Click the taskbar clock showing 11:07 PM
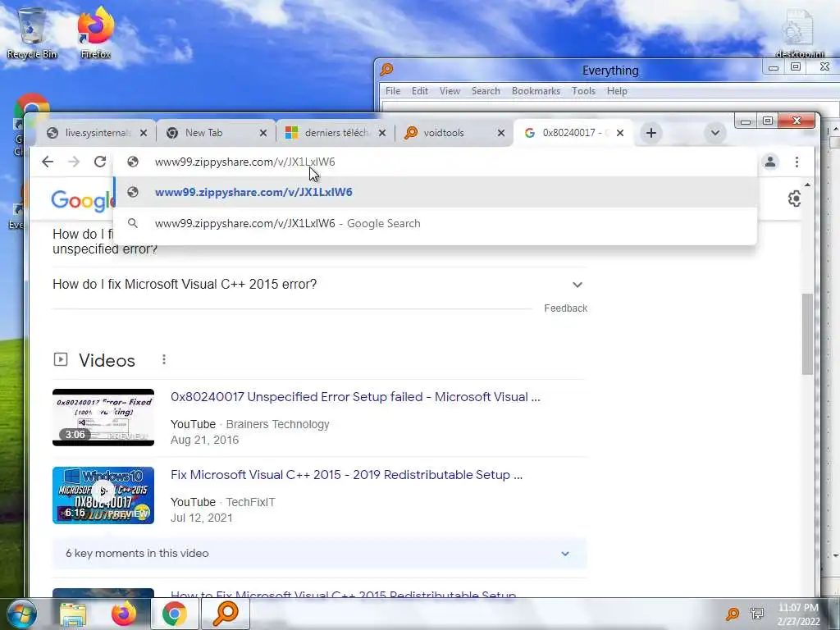This screenshot has height=630, width=840. [799, 614]
